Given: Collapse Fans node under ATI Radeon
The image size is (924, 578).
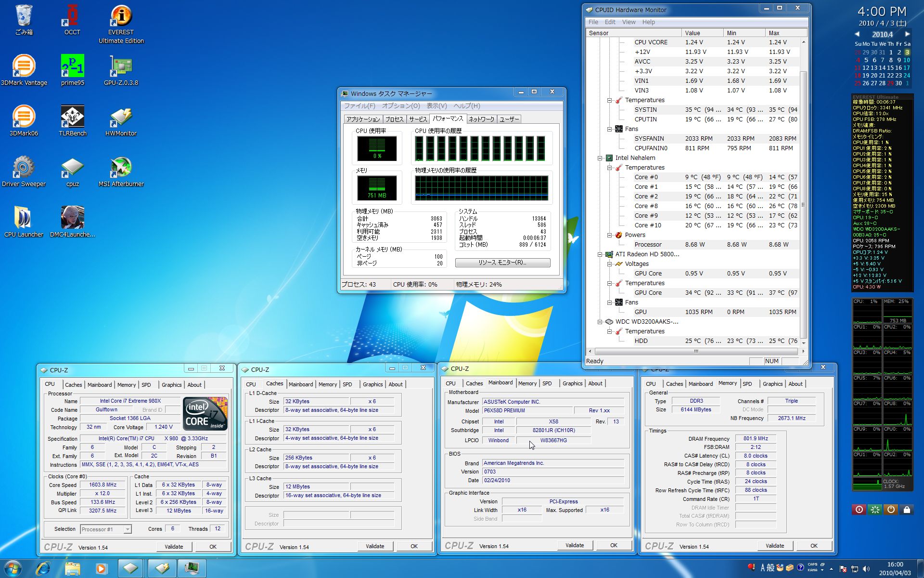Looking at the screenshot, I should [x=609, y=302].
